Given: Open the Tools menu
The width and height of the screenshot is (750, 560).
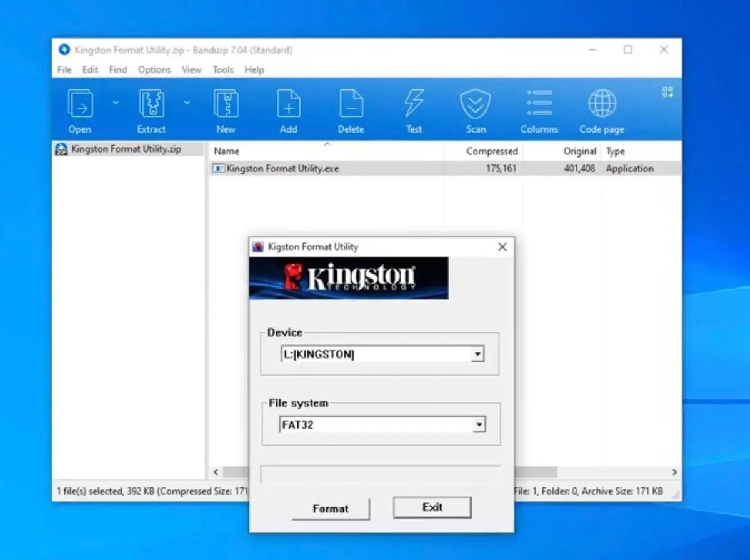Looking at the screenshot, I should (223, 69).
